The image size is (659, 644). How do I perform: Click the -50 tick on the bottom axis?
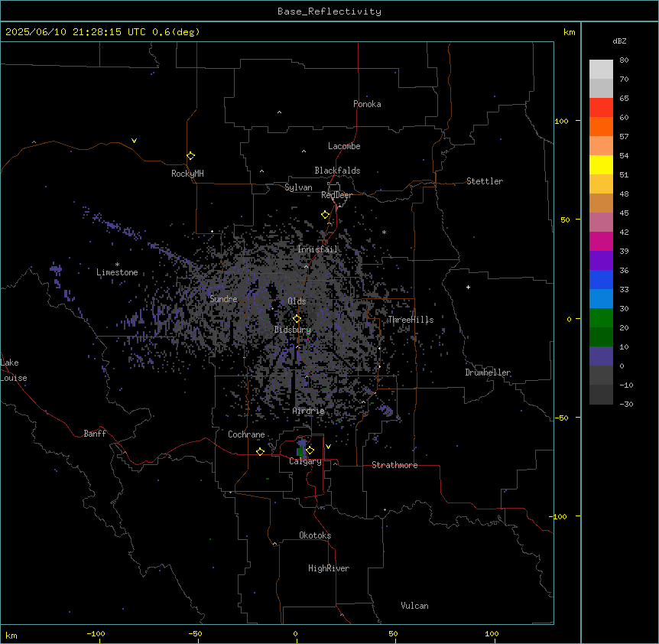tap(196, 633)
